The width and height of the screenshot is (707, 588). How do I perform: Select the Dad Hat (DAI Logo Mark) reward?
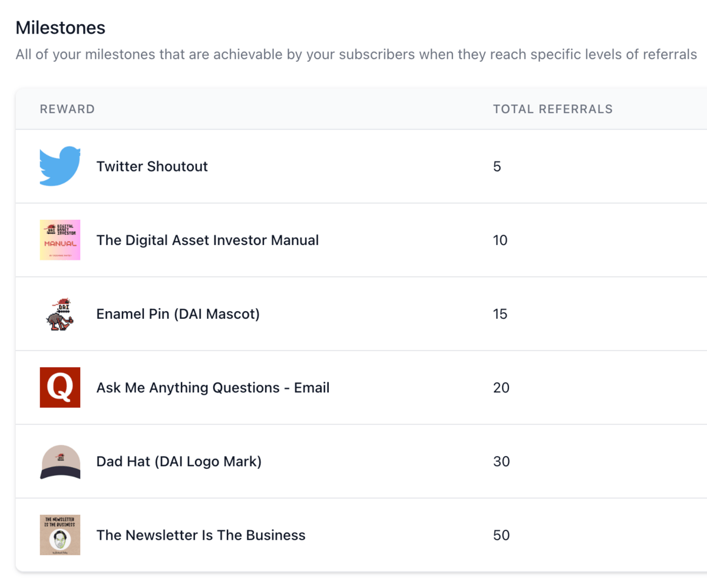coord(179,461)
